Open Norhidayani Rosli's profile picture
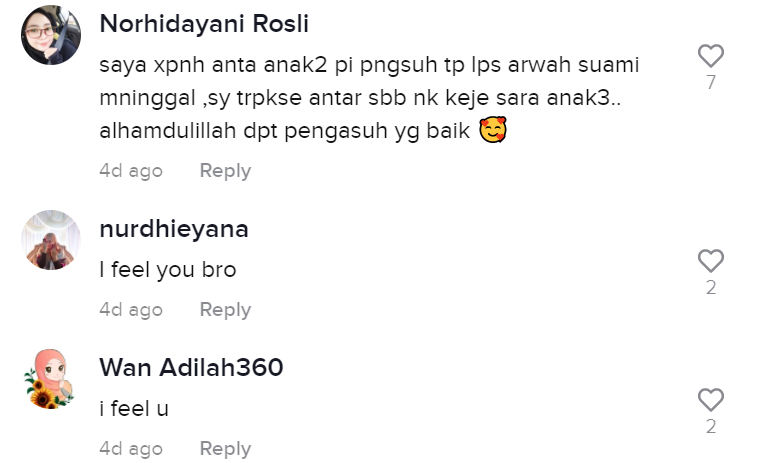The image size is (760, 463). pos(51,35)
